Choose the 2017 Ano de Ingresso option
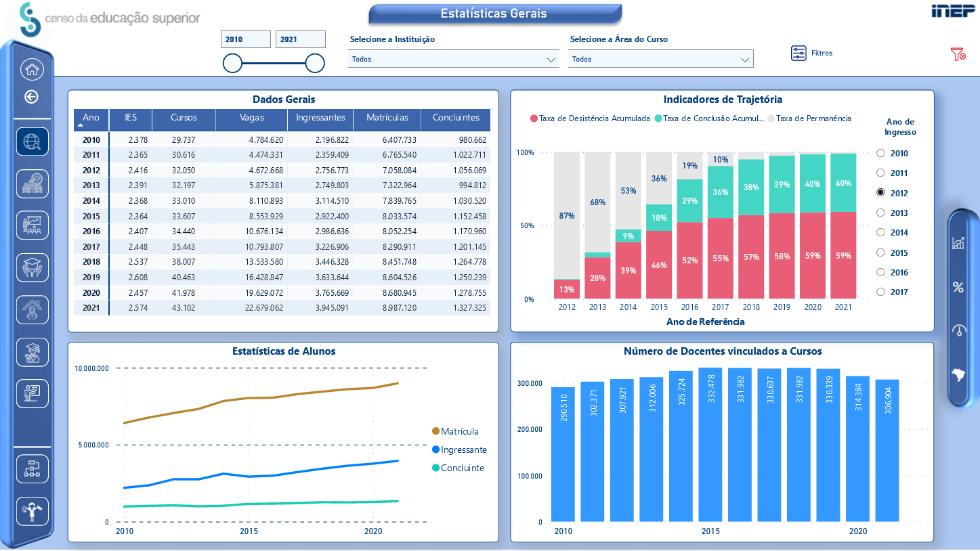Image resolution: width=980 pixels, height=551 pixels. pyautogui.click(x=880, y=292)
